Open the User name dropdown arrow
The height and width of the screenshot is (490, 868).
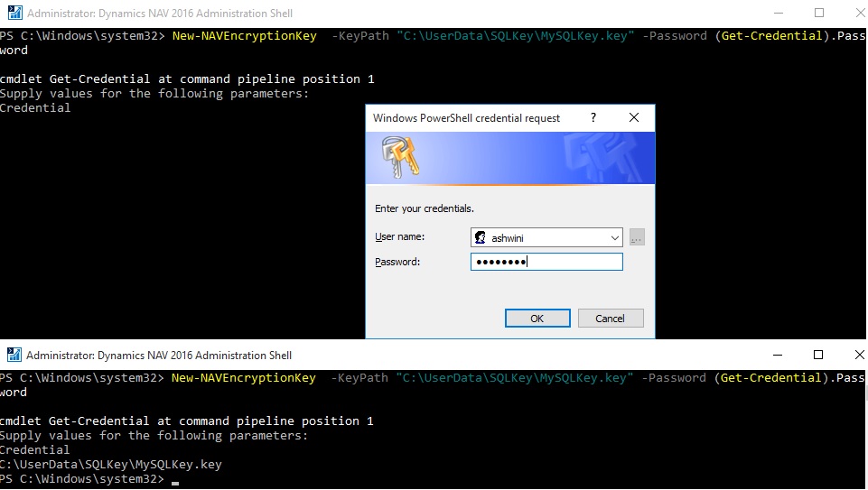click(x=614, y=238)
